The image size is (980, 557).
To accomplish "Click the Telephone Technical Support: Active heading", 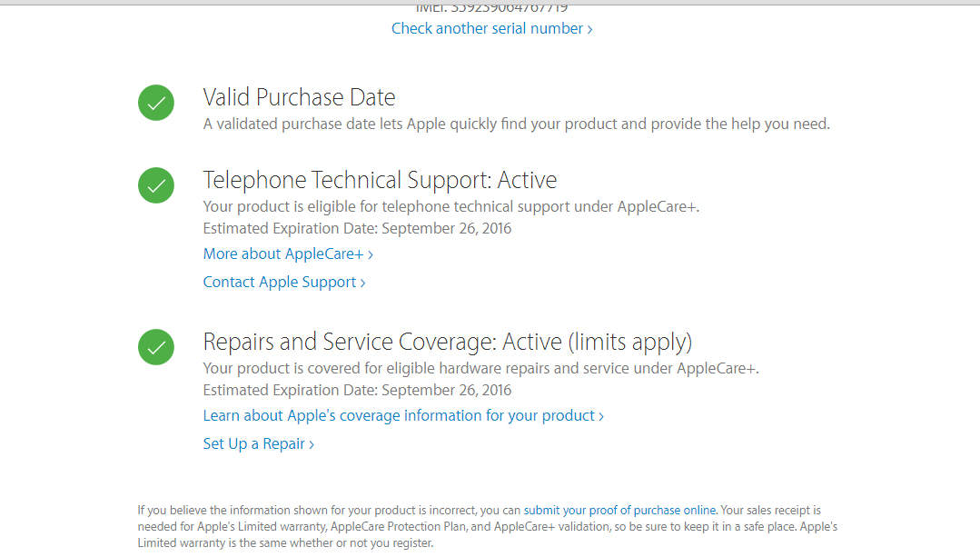I will [x=380, y=180].
